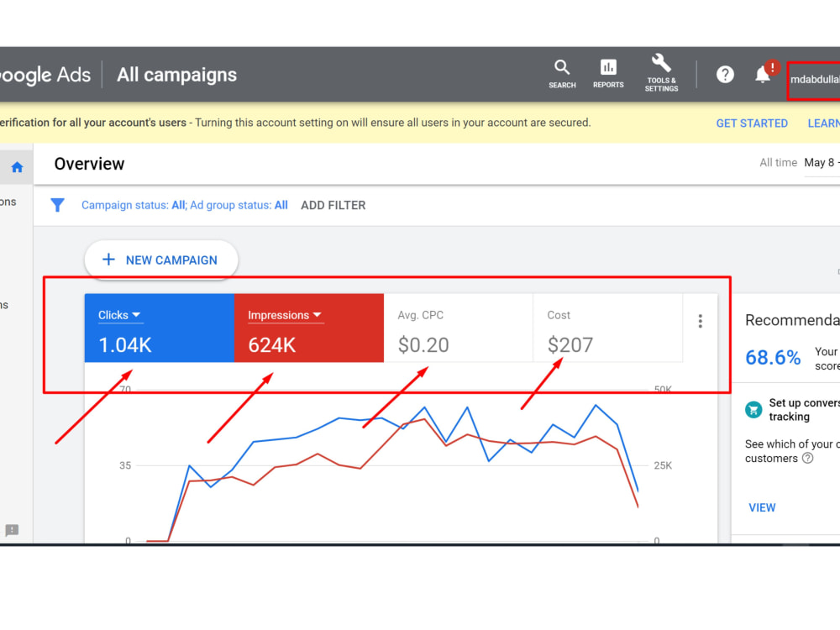Click VIEW in recommendations card
This screenshot has height=630, width=840.
(762, 507)
